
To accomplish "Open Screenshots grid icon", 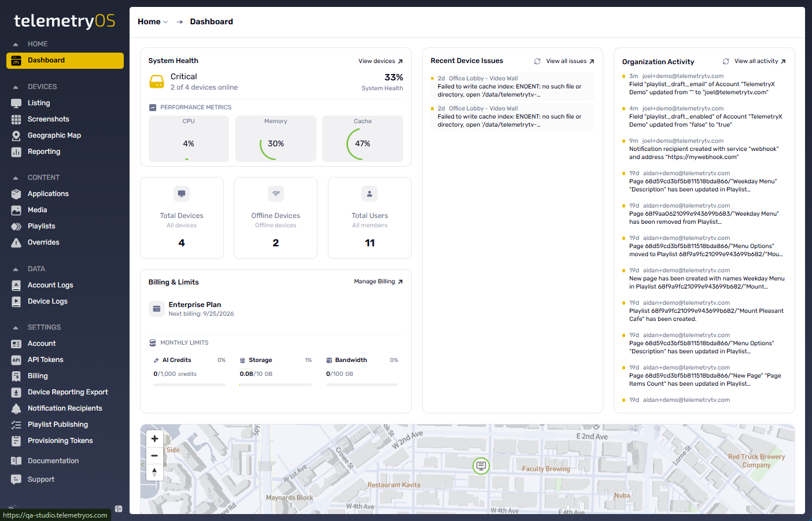I will point(16,119).
